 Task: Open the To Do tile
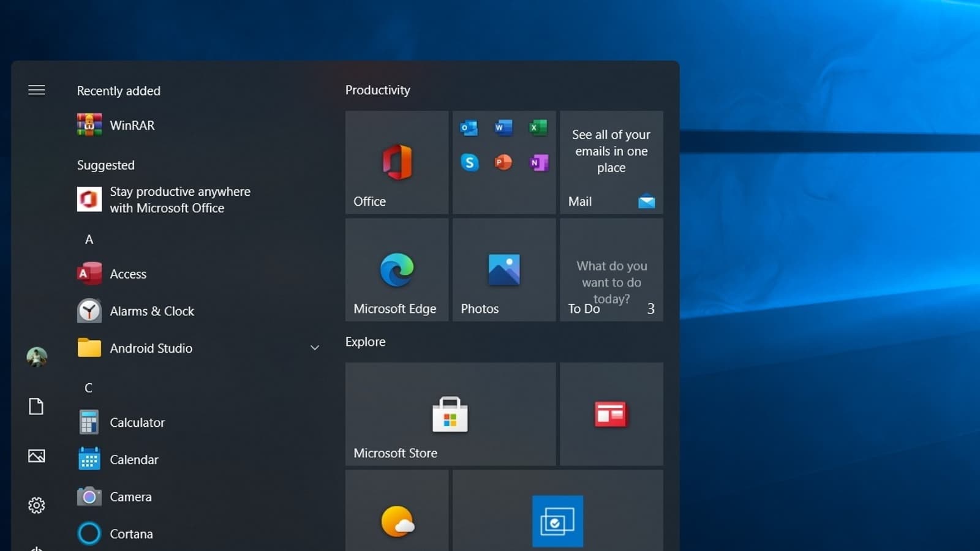[611, 269]
